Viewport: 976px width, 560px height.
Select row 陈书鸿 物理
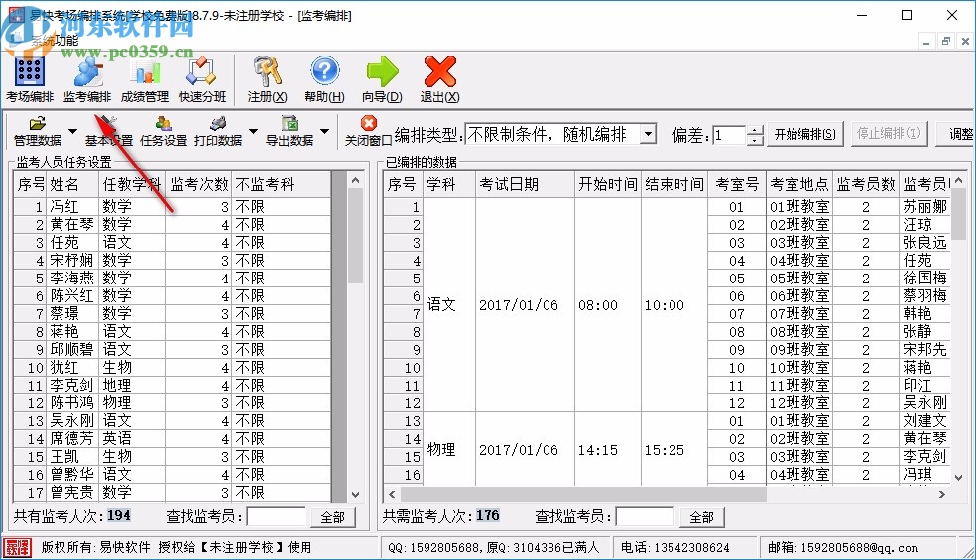coord(173,403)
